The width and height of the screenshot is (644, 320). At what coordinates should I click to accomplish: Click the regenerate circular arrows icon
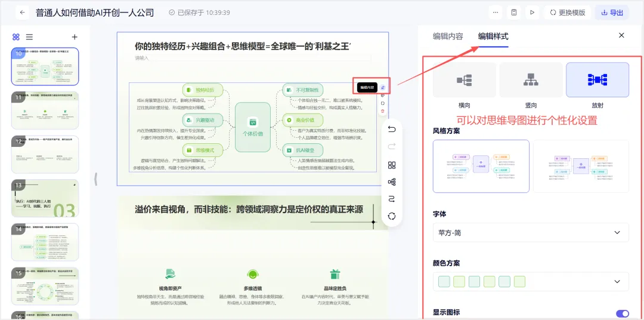392,216
